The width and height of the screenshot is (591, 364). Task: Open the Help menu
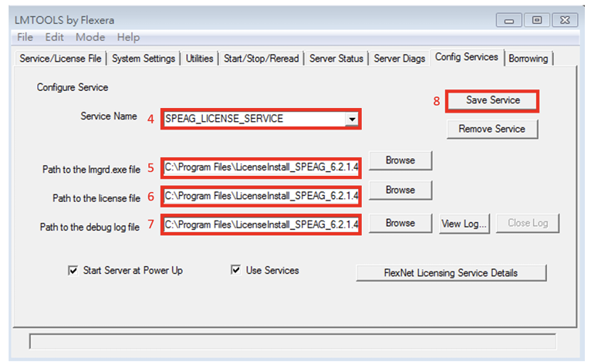[128, 37]
